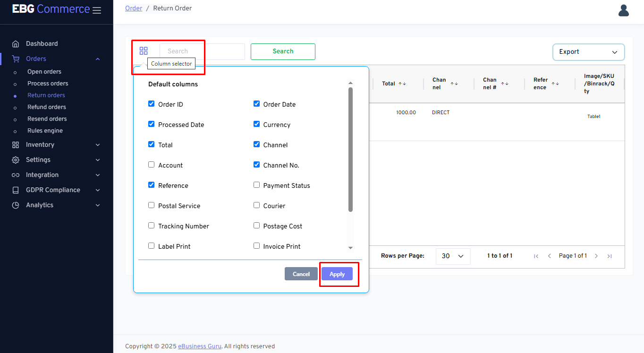
Task: Check the Tracking Number column checkbox
Action: coord(152,226)
